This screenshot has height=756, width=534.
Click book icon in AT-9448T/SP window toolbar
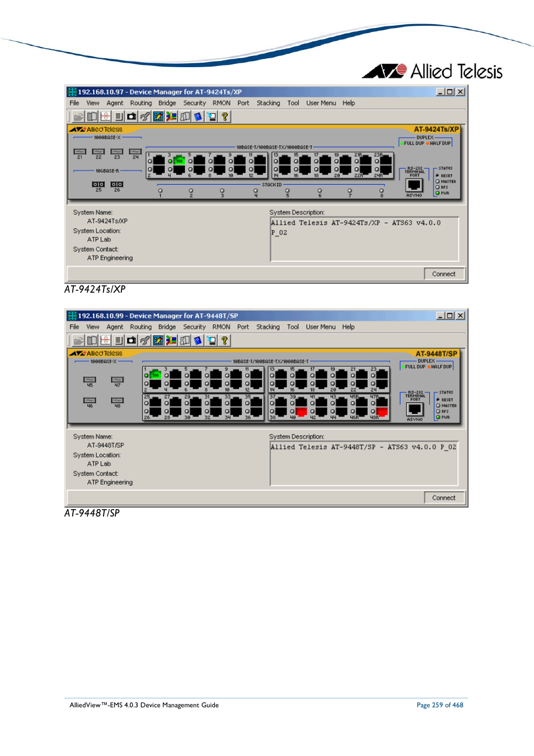(x=92, y=340)
